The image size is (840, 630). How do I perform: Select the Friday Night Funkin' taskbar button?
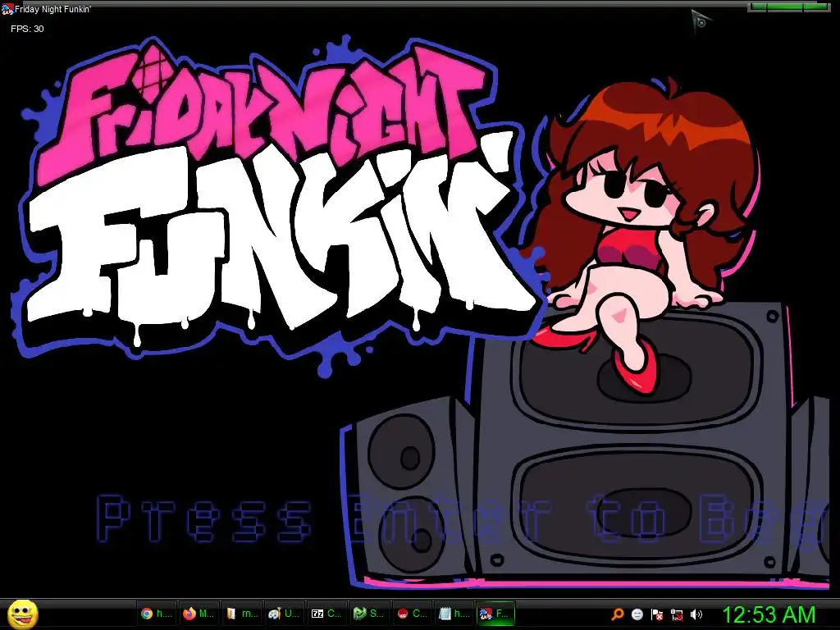[496, 614]
